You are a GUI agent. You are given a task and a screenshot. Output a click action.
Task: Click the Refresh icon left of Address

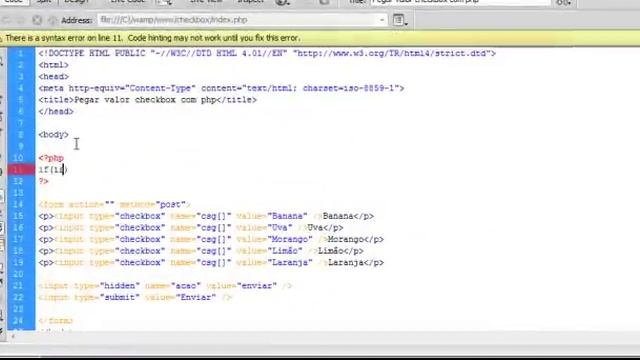53,20
